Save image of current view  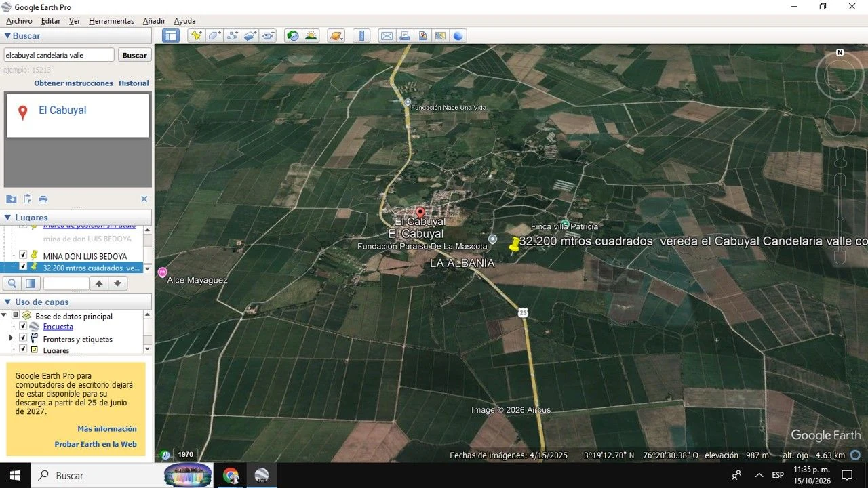tap(422, 35)
